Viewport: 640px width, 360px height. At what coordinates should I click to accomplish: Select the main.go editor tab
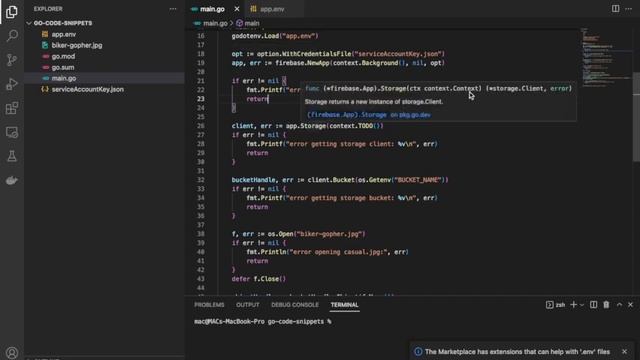[212, 9]
